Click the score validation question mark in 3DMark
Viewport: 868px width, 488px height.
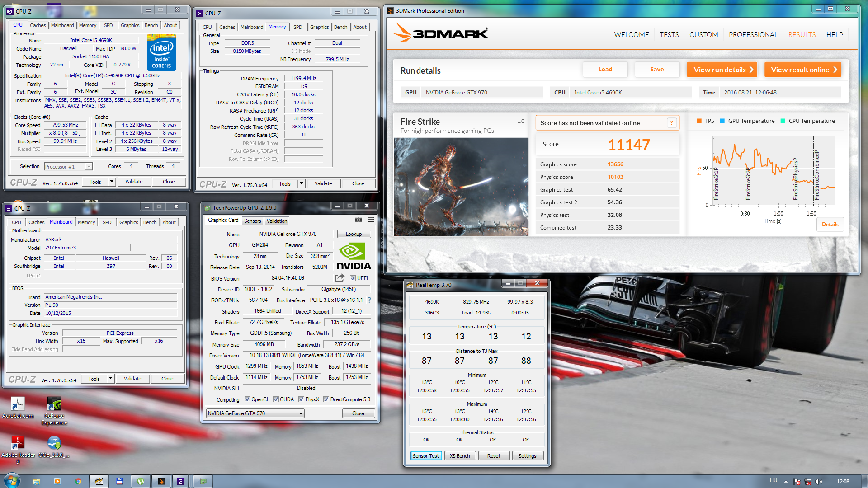671,123
